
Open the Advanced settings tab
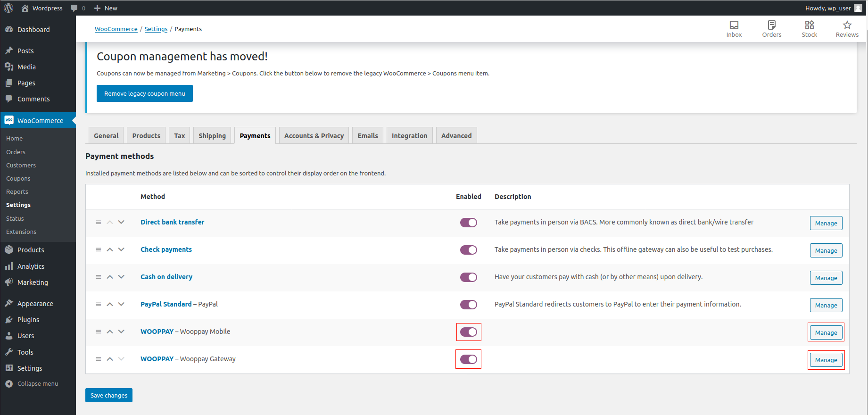coord(456,135)
